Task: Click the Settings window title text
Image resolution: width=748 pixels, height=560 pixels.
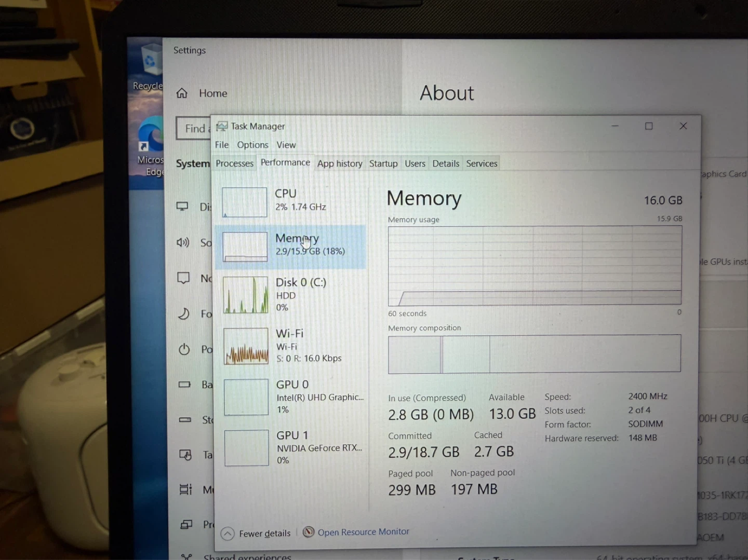Action: coord(190,50)
